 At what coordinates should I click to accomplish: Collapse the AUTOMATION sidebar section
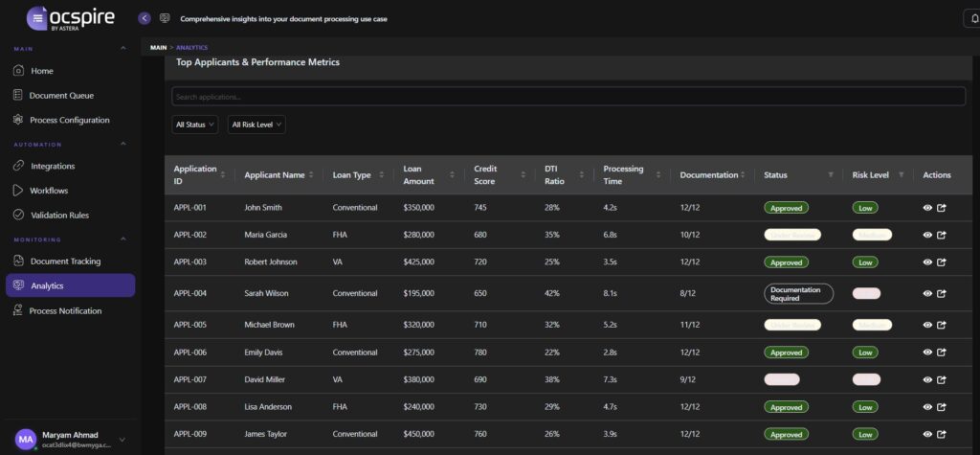coord(123,144)
